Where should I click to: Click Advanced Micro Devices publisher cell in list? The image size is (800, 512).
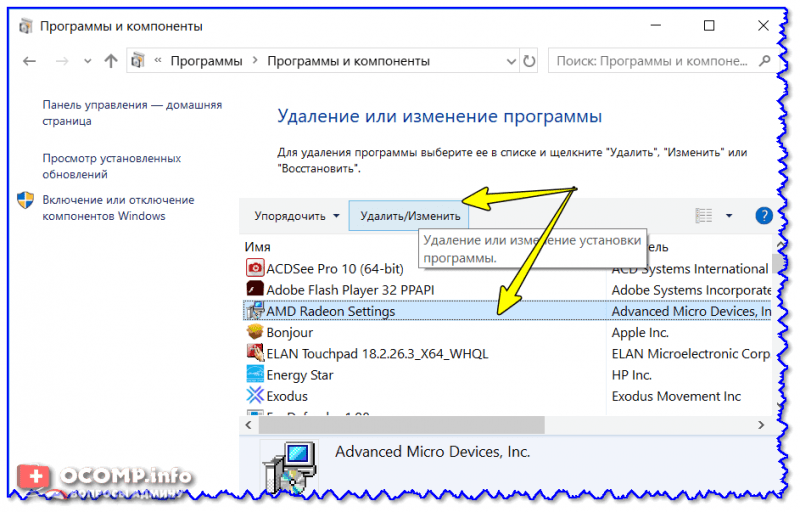691,311
